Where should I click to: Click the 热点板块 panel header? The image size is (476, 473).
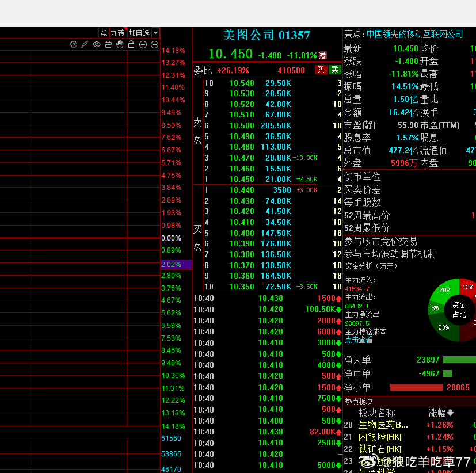359,402
